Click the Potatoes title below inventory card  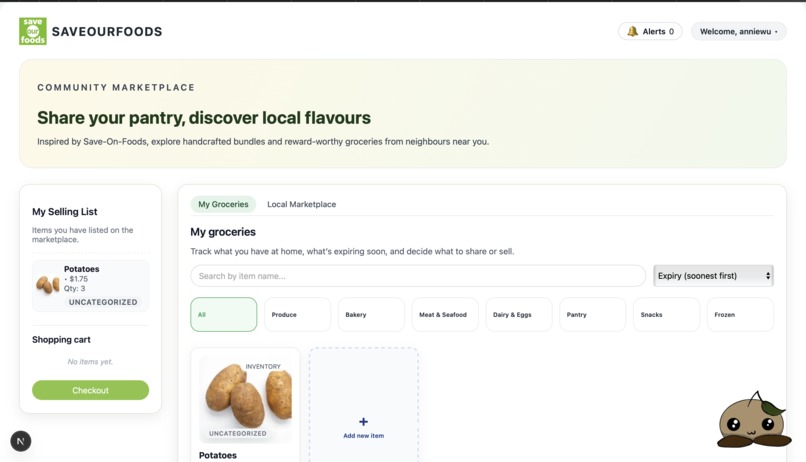pyautogui.click(x=217, y=455)
